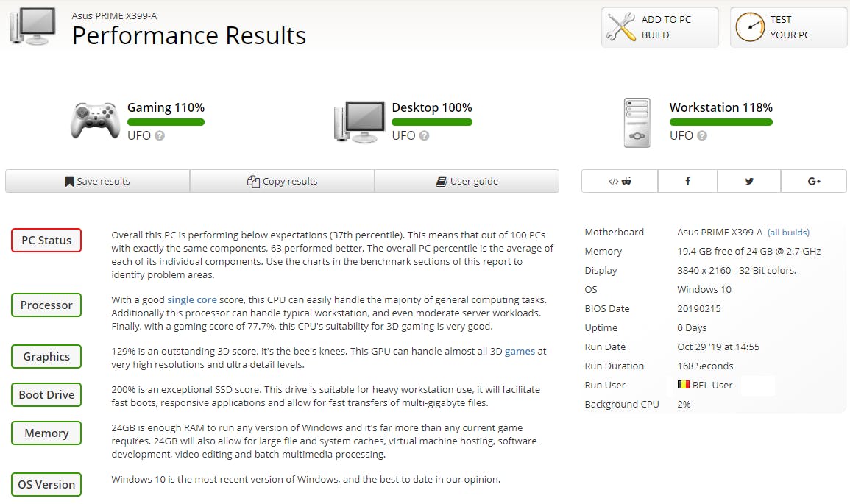Click the Belgian flag icon next to BEL-User
This screenshot has width=850, height=504.
coord(683,385)
